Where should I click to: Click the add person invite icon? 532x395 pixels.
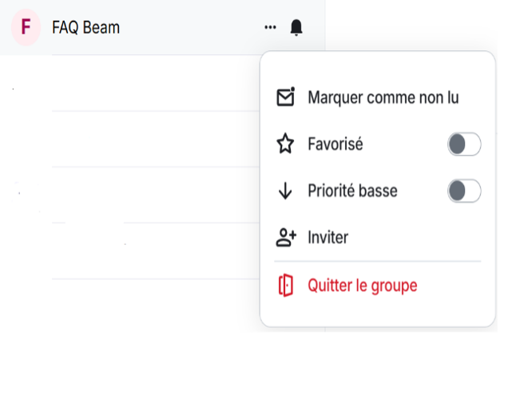pyautogui.click(x=285, y=237)
